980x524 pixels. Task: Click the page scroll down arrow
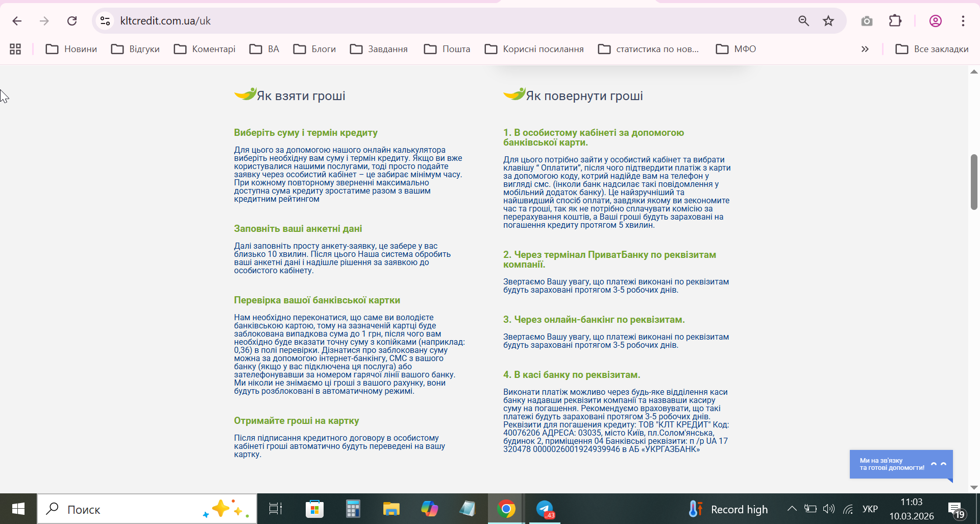coord(974,488)
